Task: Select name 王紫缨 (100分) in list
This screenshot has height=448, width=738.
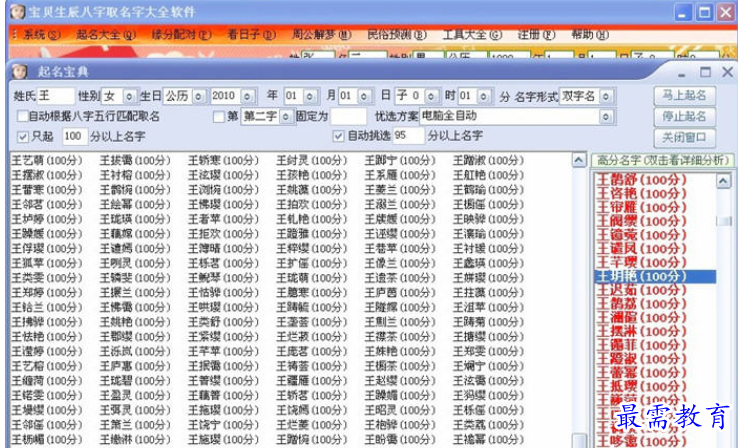Action: click(x=224, y=337)
